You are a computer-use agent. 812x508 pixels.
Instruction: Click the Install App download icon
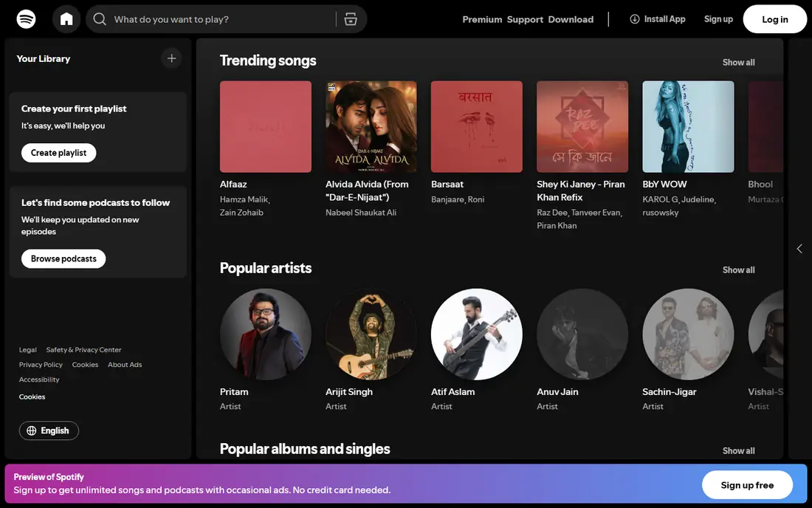tap(634, 19)
